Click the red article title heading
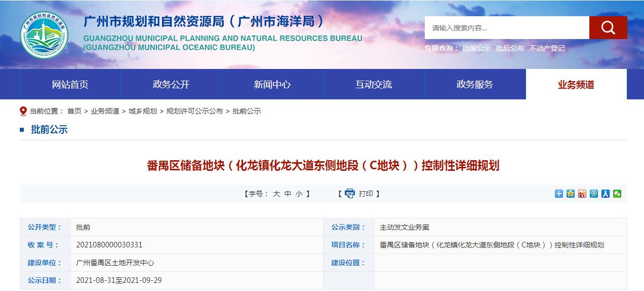The image size is (644, 291). pyautogui.click(x=323, y=166)
